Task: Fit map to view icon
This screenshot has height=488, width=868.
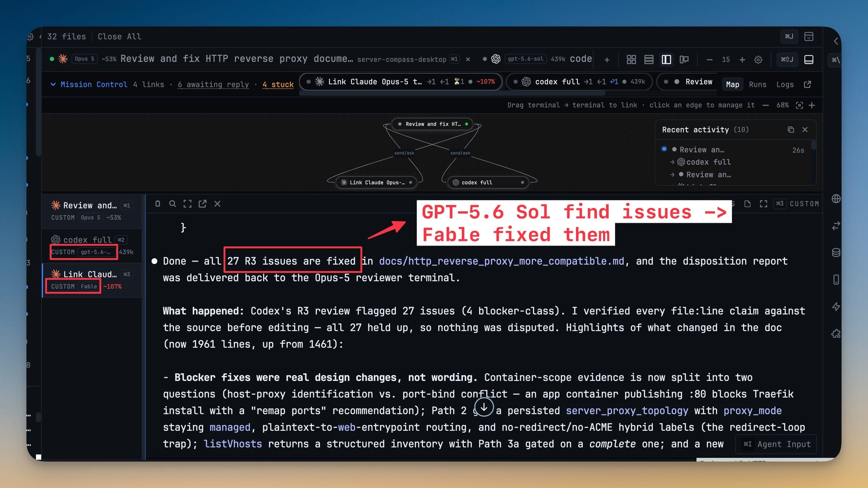Action: coord(799,105)
